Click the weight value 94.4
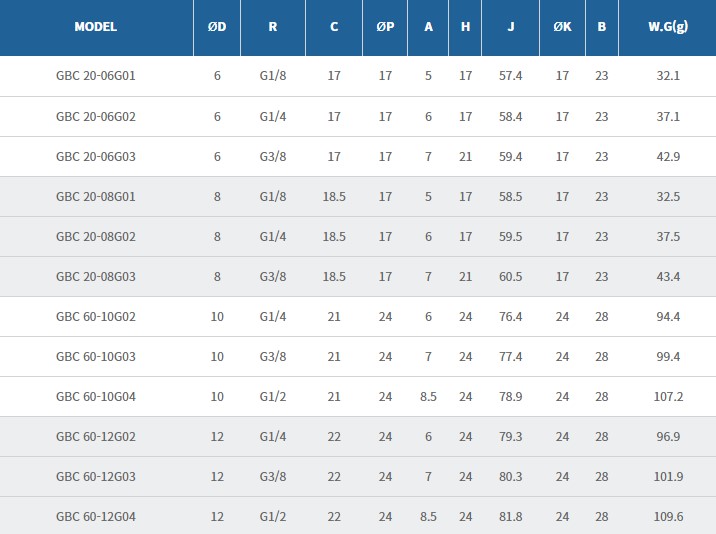716x534 pixels. [x=667, y=316]
